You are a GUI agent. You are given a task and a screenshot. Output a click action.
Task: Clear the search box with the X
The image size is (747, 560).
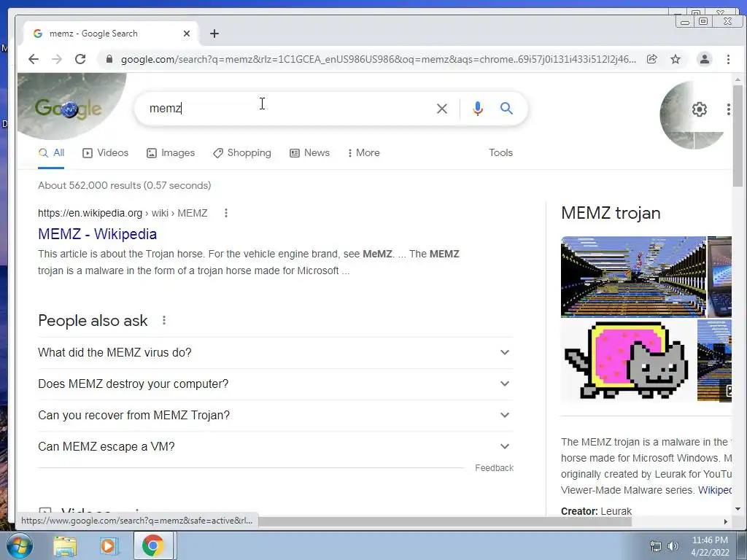click(x=441, y=109)
